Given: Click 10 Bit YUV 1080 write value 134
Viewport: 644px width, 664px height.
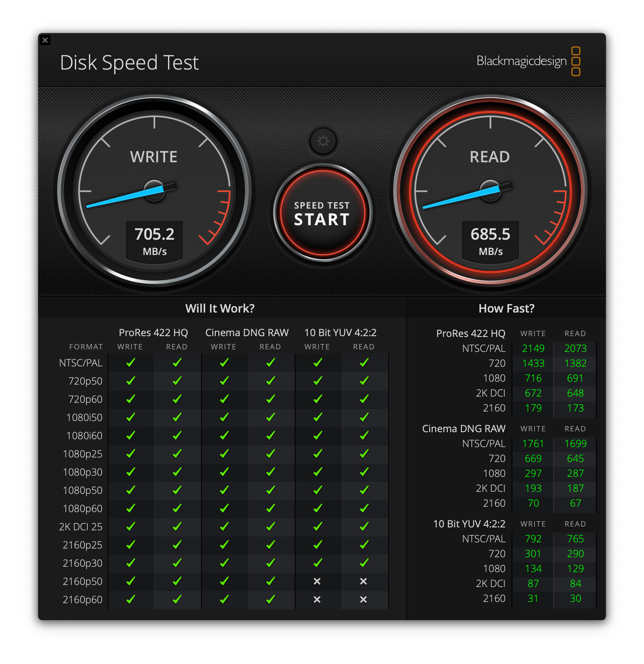Looking at the screenshot, I should [x=533, y=569].
